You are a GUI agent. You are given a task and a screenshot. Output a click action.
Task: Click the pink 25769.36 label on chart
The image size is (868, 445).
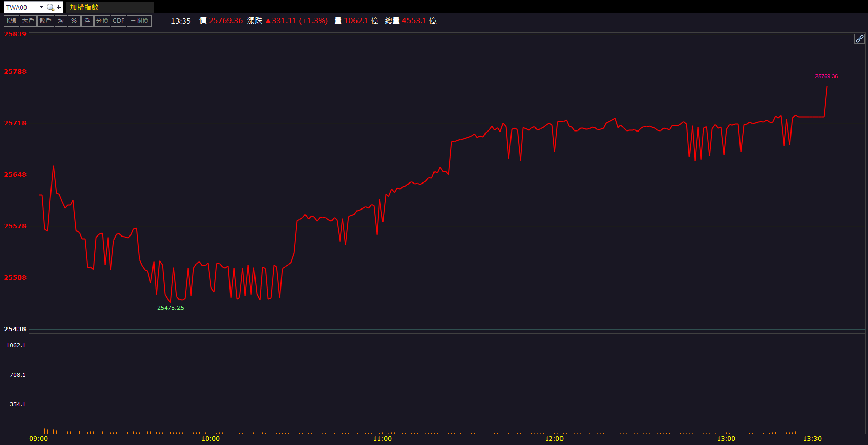pyautogui.click(x=826, y=76)
